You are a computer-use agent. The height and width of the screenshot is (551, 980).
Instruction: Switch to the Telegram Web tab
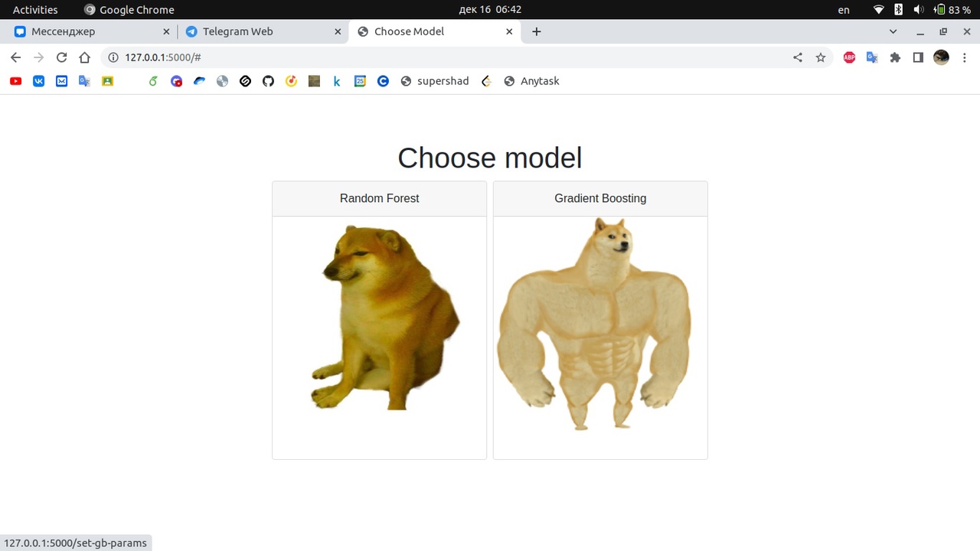coord(263,31)
